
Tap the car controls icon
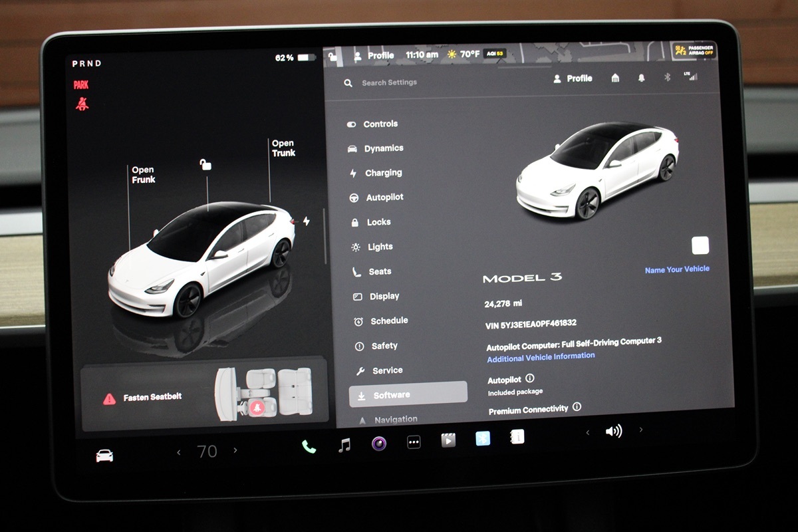pyautogui.click(x=104, y=456)
